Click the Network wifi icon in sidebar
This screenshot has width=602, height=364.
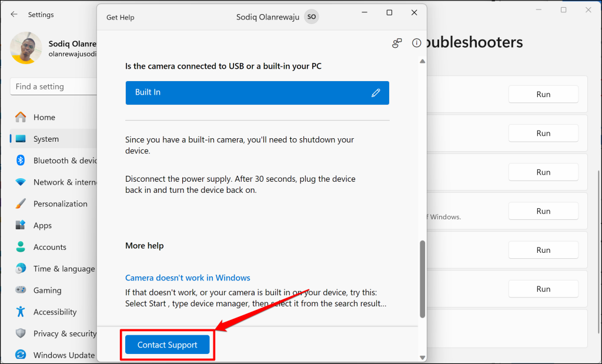click(21, 182)
